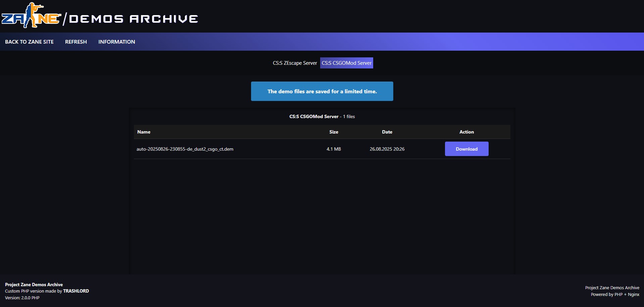The width and height of the screenshot is (644, 307).
Task: Click the Version 2.0.0 PHP footer text
Action: [x=22, y=298]
